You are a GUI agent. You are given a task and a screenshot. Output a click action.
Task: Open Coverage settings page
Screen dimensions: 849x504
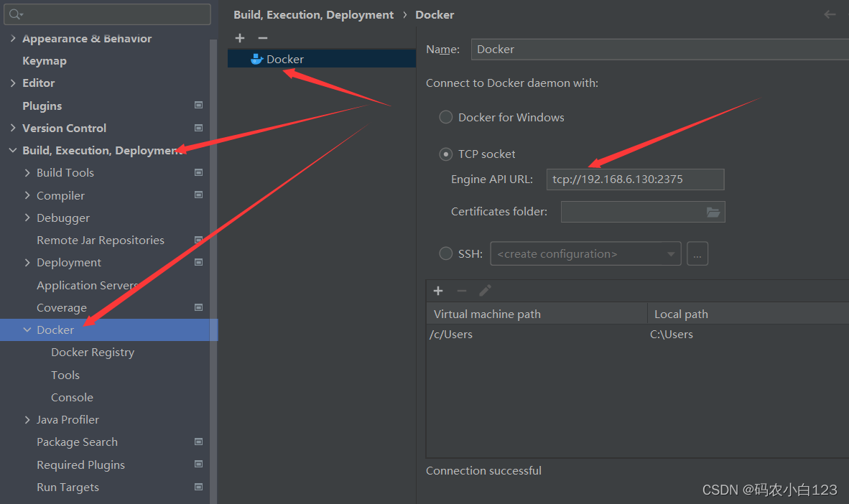[x=62, y=307]
